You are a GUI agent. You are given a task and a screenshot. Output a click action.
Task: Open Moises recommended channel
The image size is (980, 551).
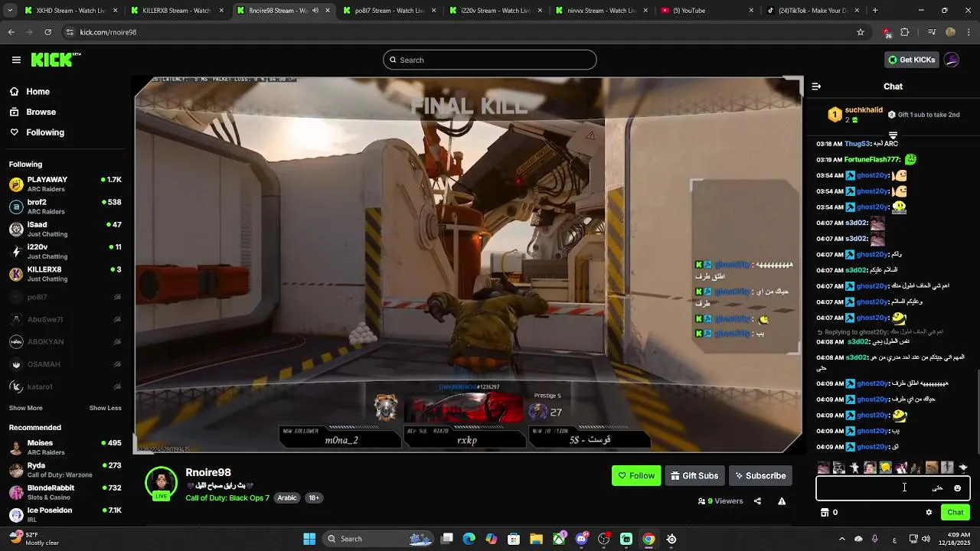[65, 448]
